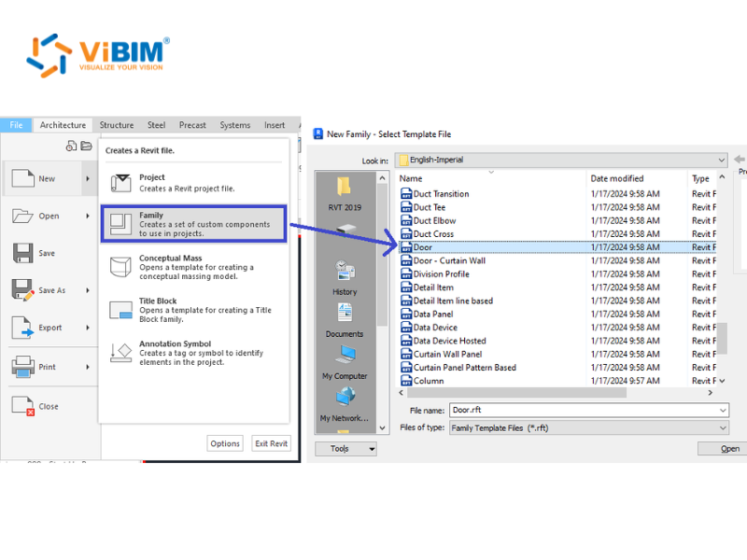Screen dimensions: 747x560
Task: Click the places bar scroll down arrow
Action: click(382, 427)
